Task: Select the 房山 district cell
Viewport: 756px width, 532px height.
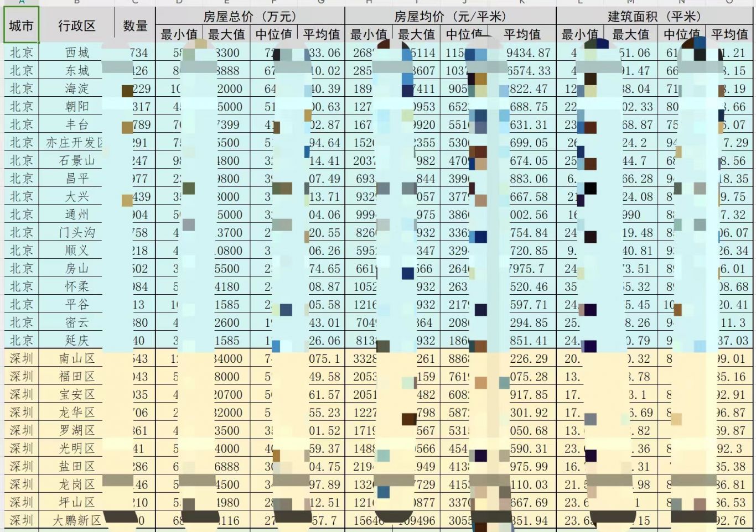Action: coord(77,268)
